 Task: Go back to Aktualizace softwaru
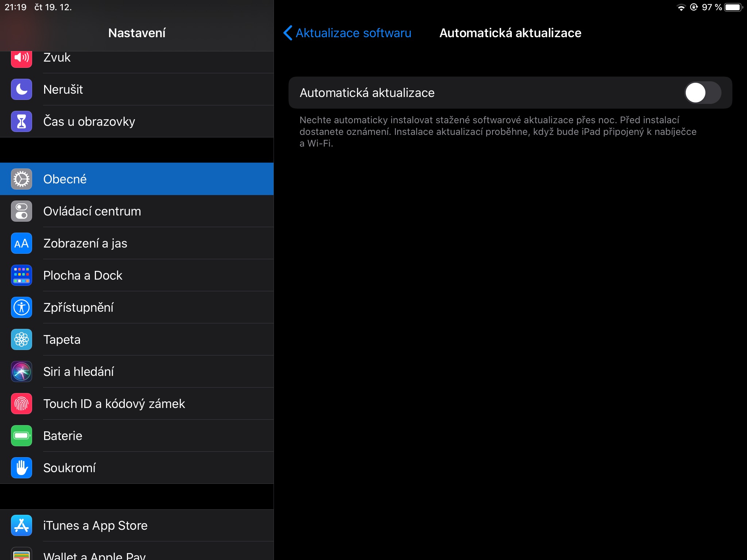point(353,33)
